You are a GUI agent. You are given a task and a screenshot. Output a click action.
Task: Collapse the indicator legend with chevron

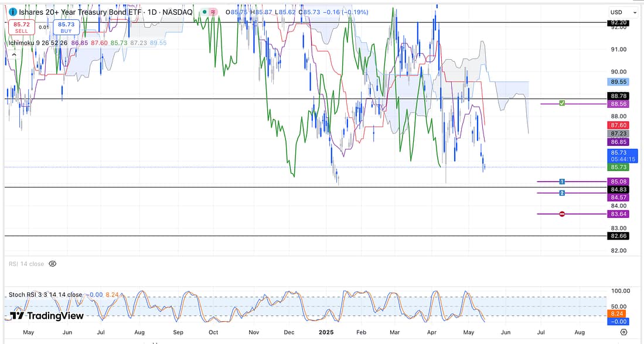coord(12,55)
